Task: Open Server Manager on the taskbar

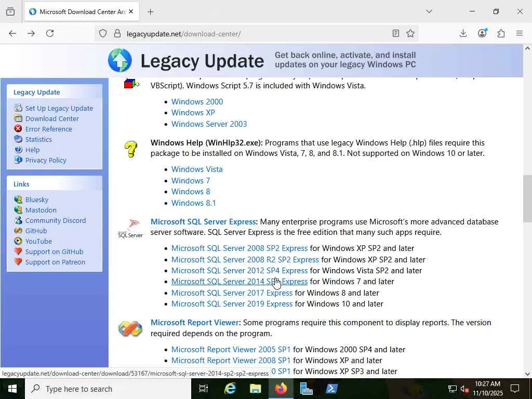Action: [x=307, y=389]
